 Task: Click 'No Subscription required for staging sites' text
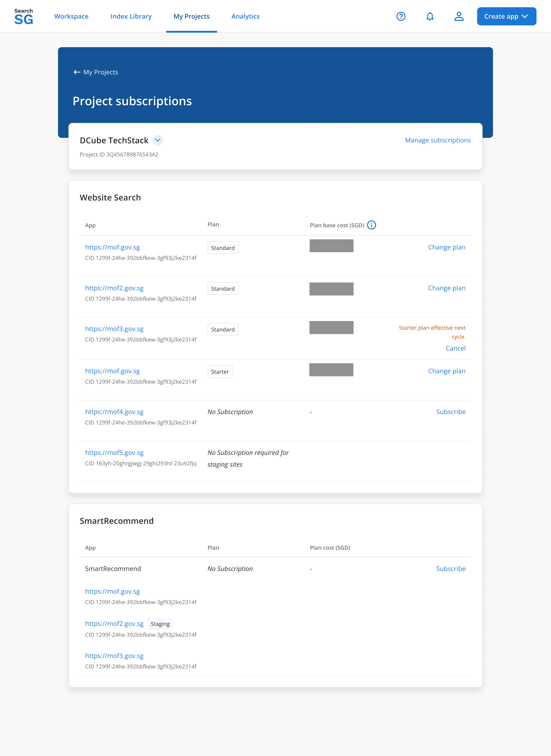[248, 458]
